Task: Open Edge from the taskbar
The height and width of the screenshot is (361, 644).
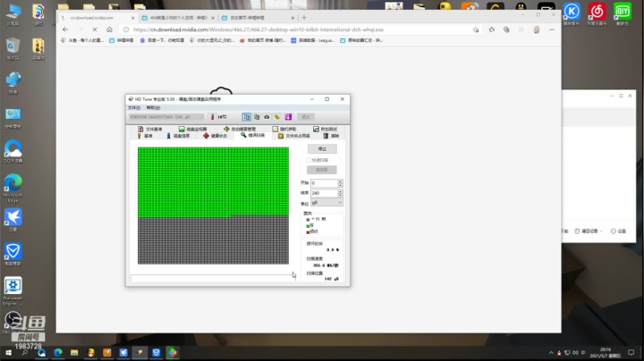Action: click(x=58, y=352)
